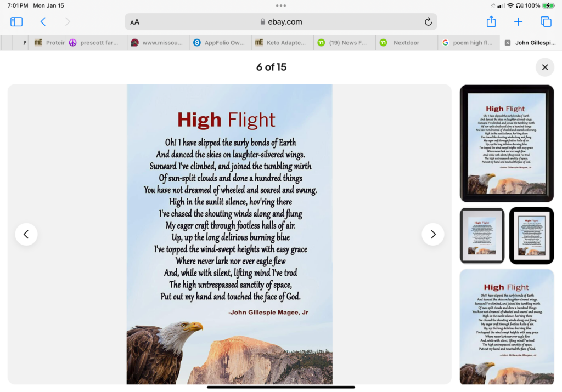Switch to the www.missou... tab
Viewport: 562px width, 392px height.
tap(158, 43)
